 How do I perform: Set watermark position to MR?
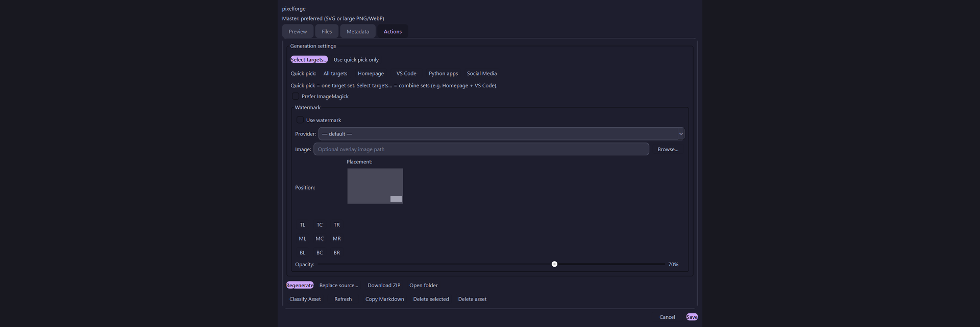337,239
